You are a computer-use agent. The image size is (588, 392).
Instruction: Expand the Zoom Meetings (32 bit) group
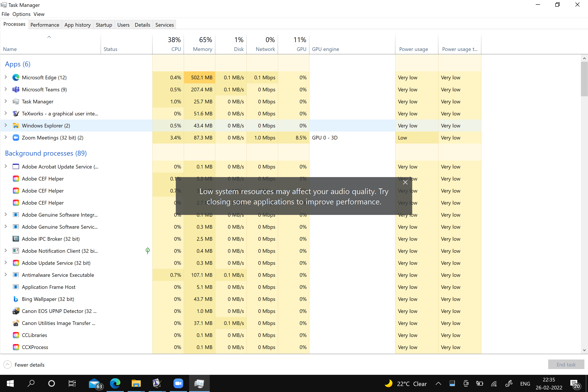[x=6, y=137]
